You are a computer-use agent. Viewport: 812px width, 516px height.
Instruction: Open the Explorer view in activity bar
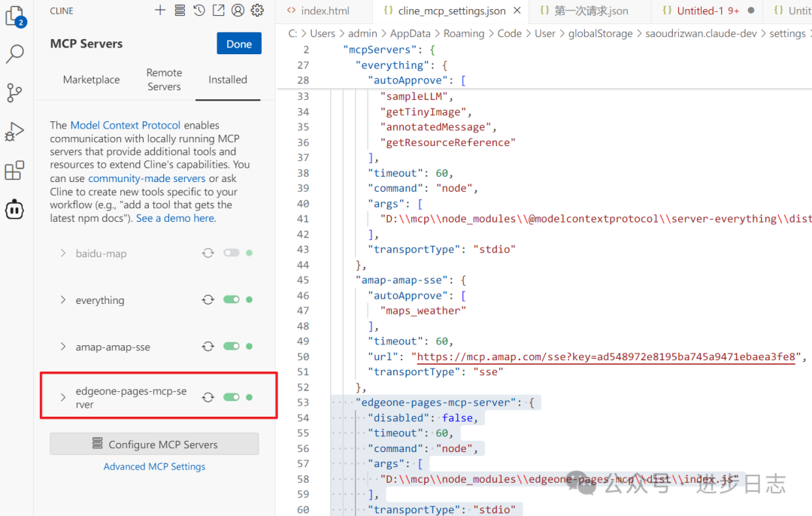point(15,16)
